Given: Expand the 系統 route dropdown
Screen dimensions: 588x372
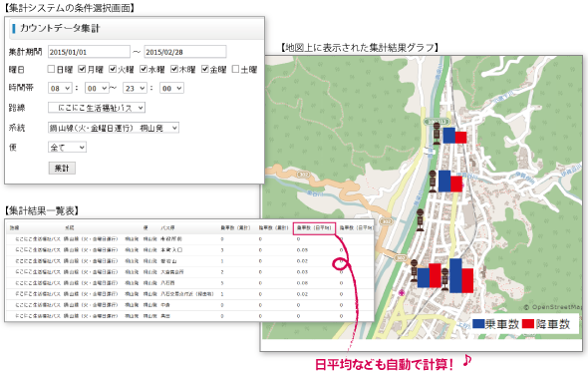Looking at the screenshot, I should 114,128.
